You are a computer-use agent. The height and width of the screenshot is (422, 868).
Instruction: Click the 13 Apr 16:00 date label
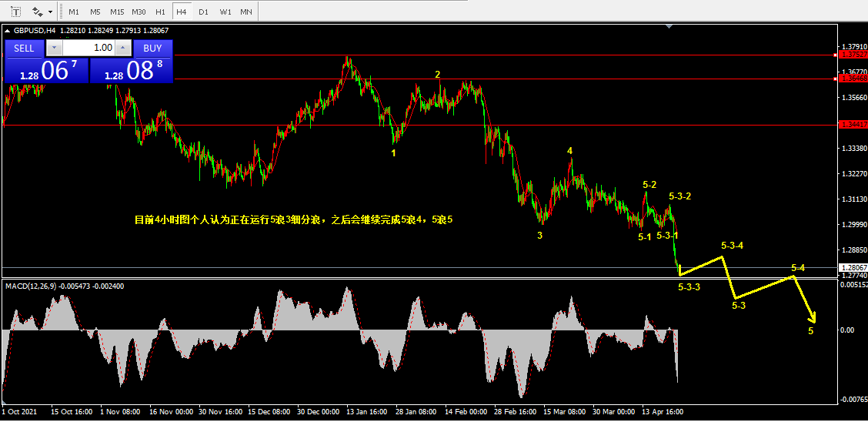coord(663,411)
